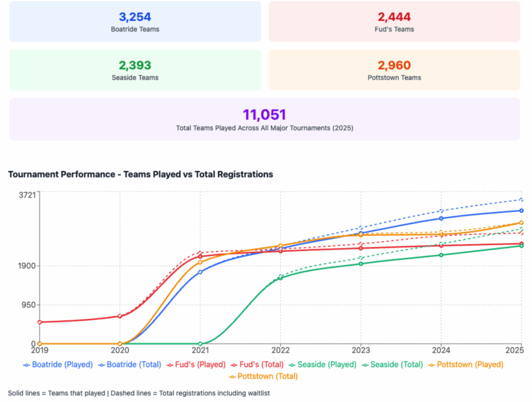
Task: Toggle Fud's (Played) series in legend
Action: [x=197, y=365]
